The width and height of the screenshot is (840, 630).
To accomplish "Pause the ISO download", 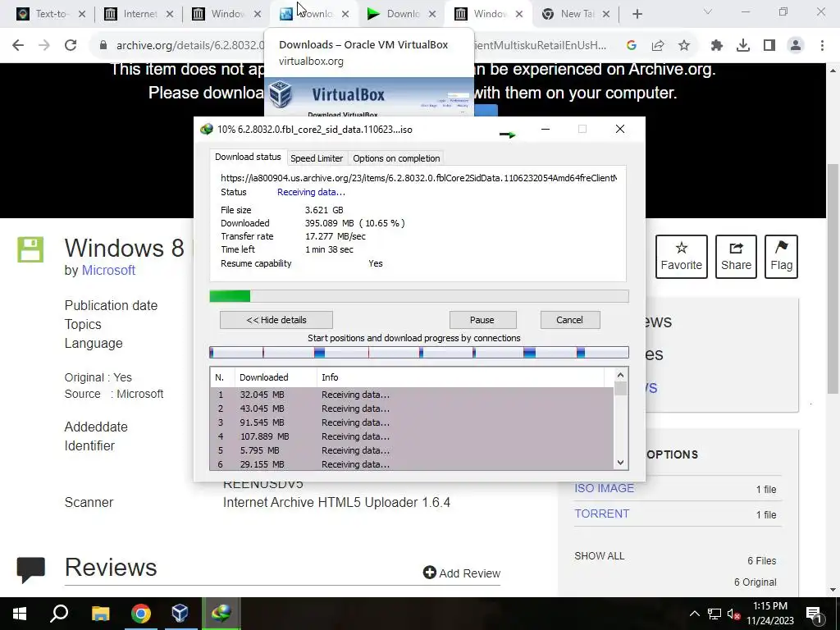I will point(482,320).
